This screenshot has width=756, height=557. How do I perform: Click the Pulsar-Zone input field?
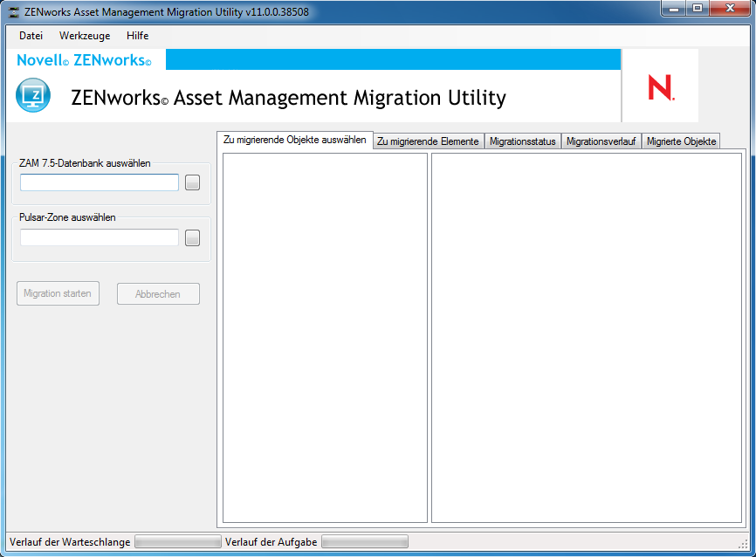point(100,237)
